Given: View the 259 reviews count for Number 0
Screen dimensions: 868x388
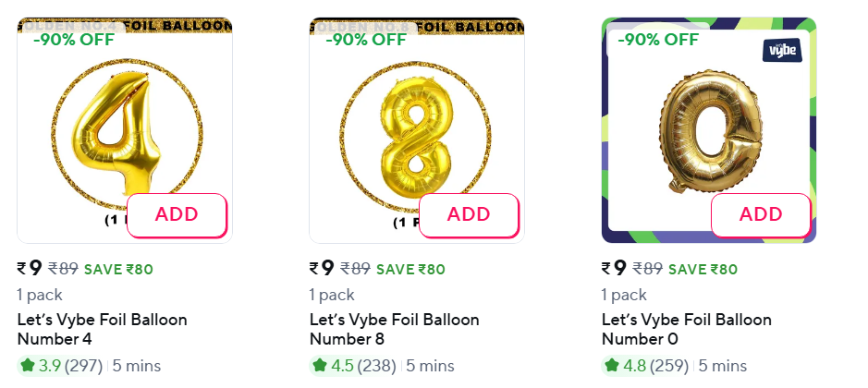Looking at the screenshot, I should [669, 366].
